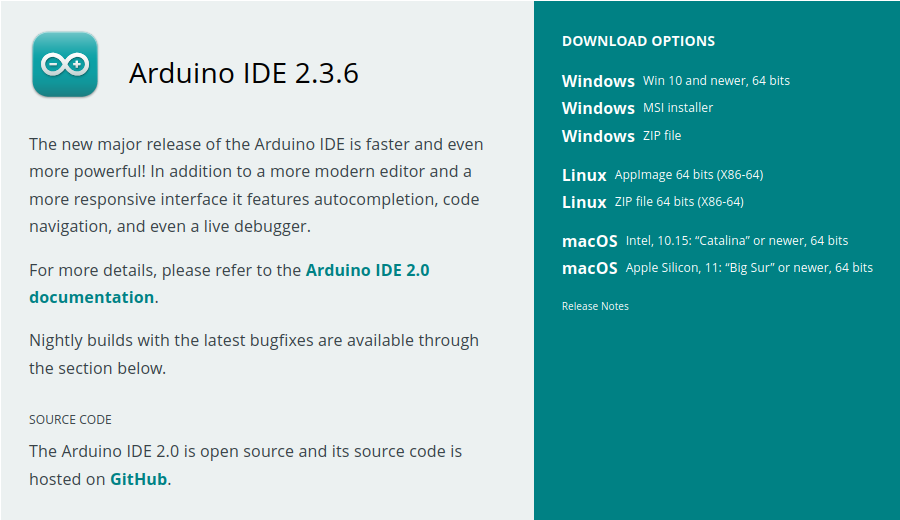Open the Release Notes link
Image resolution: width=900 pixels, height=520 pixels.
[x=595, y=306]
